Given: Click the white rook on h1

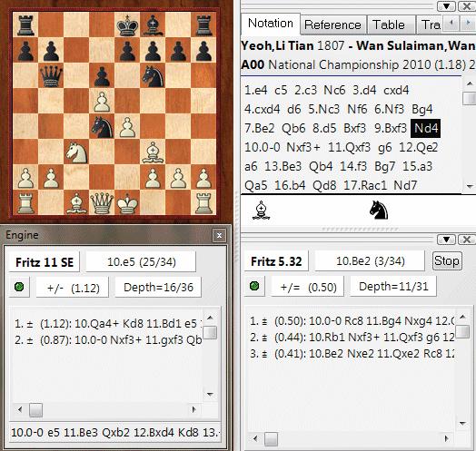Looking at the screenshot, I should pyautogui.click(x=204, y=203).
